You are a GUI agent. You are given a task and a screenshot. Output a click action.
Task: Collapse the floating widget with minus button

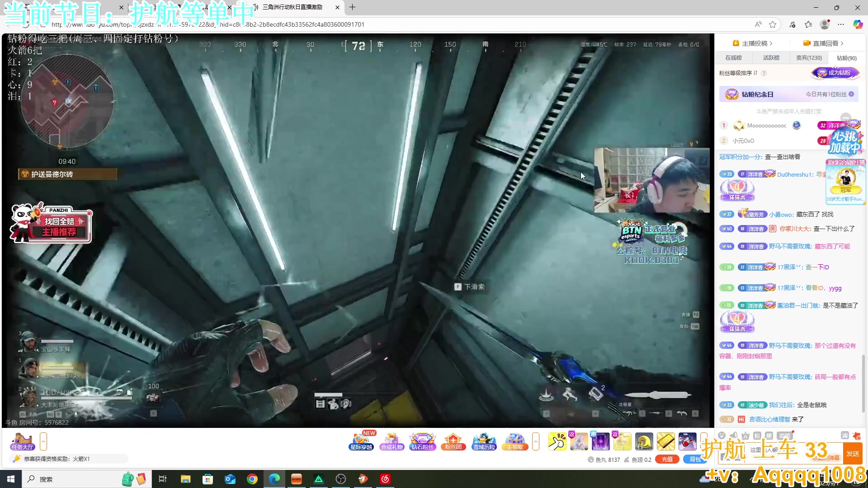(x=846, y=117)
